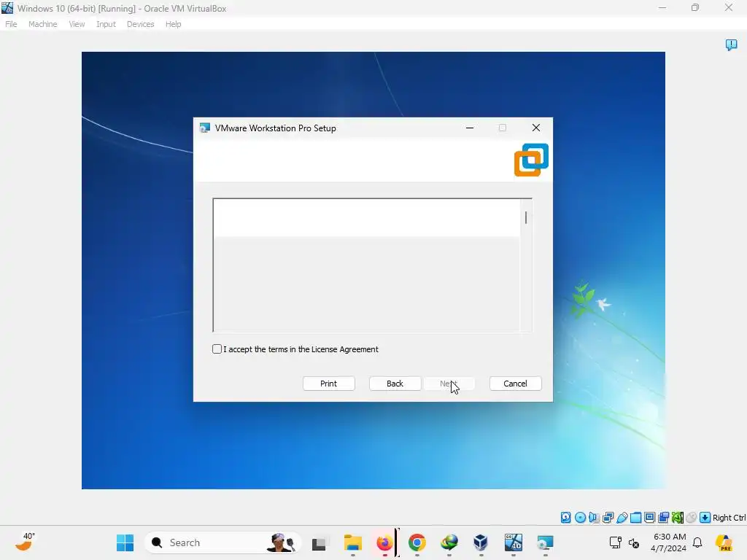Open the clock showing 6:30 AM
The width and height of the screenshot is (747, 560).
(x=670, y=542)
